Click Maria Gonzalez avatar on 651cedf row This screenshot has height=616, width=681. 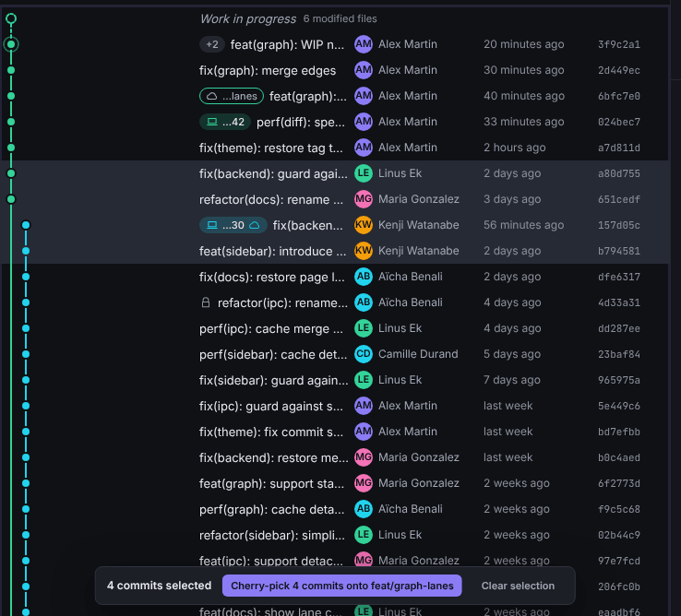coord(364,199)
